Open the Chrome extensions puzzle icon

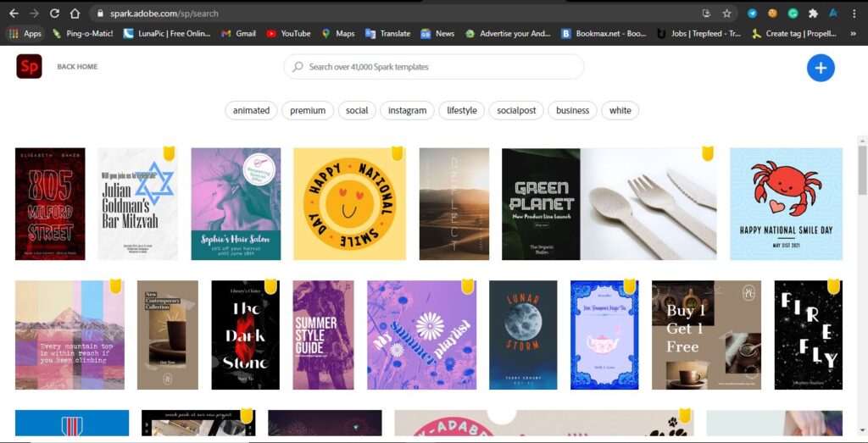click(x=813, y=14)
